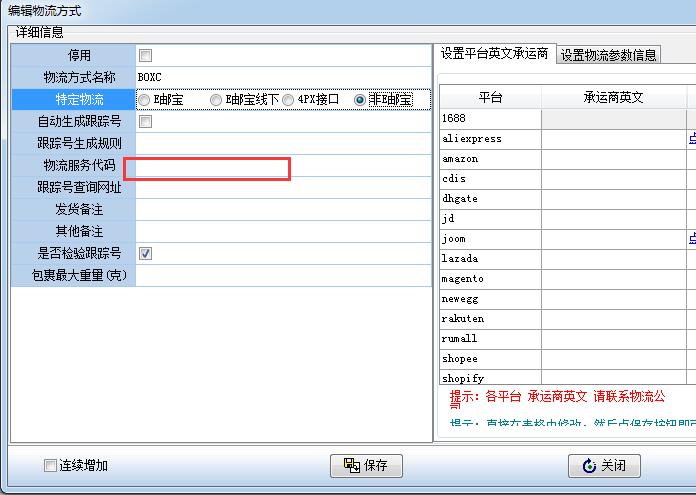
Task: Click the 平台 column header
Action: 490,97
